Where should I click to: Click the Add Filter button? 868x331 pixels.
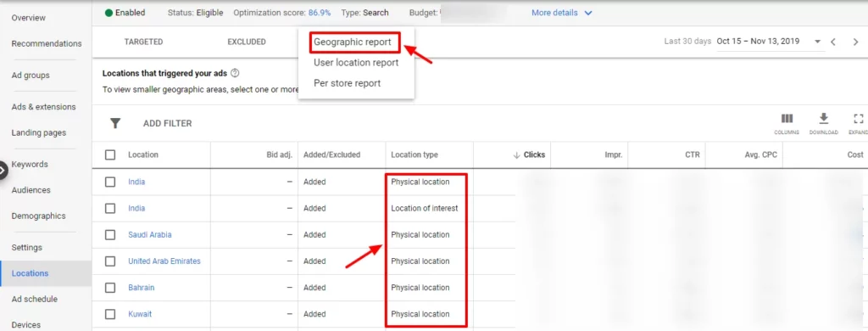[x=167, y=124]
